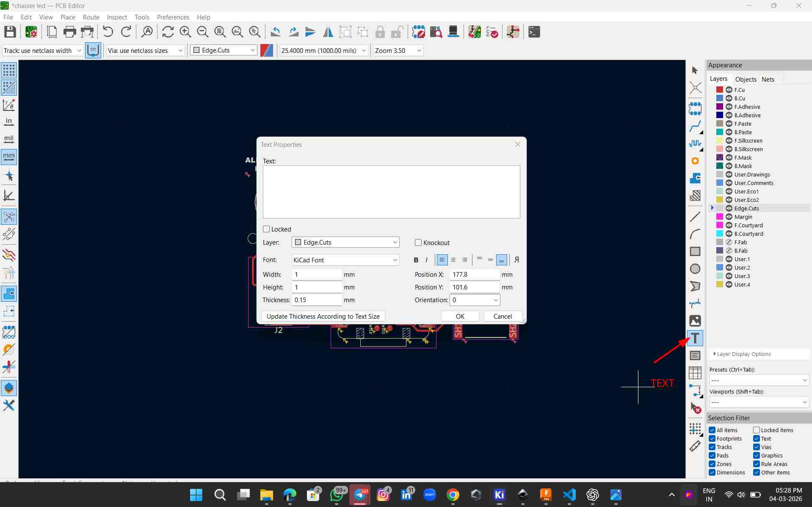Enable the Locked checkbox in Text Properties
812x507 pixels.
tap(266, 229)
